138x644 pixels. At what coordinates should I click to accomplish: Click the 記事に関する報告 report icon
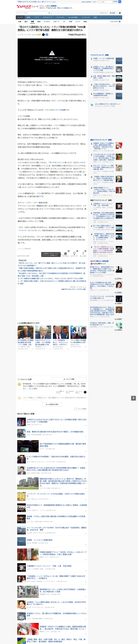(18, 256)
